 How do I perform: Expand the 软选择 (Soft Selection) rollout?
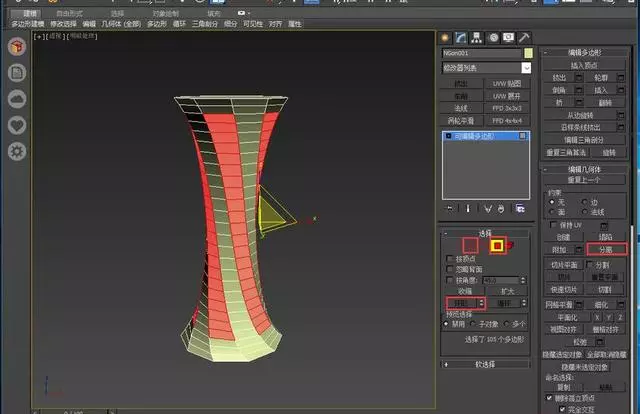(486, 365)
